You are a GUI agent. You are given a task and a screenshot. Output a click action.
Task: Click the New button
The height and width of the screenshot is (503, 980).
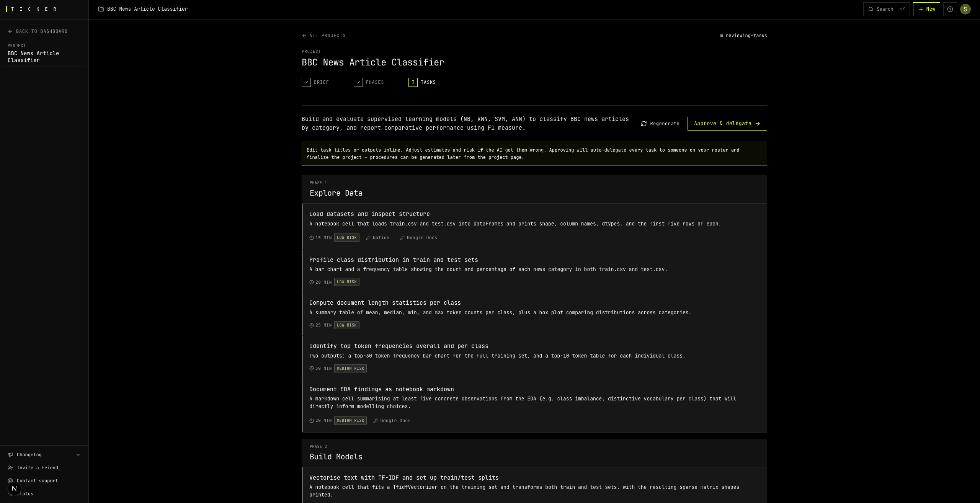coord(926,9)
